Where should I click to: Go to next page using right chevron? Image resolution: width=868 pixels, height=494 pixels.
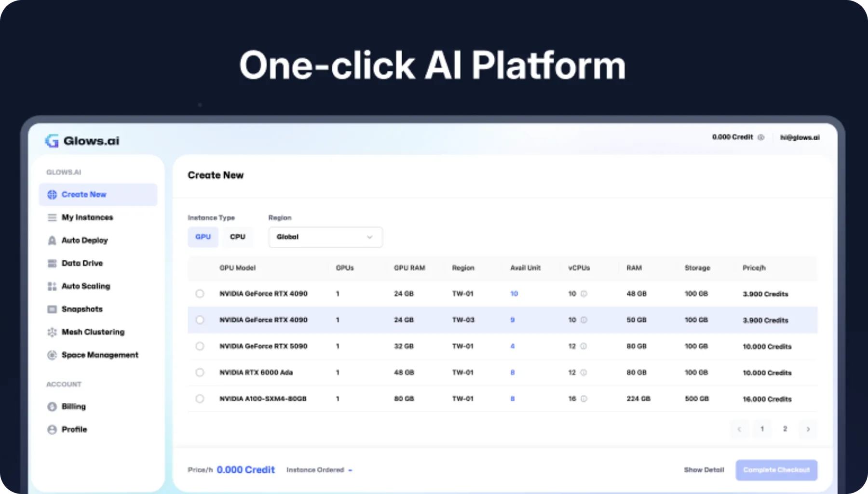point(808,429)
